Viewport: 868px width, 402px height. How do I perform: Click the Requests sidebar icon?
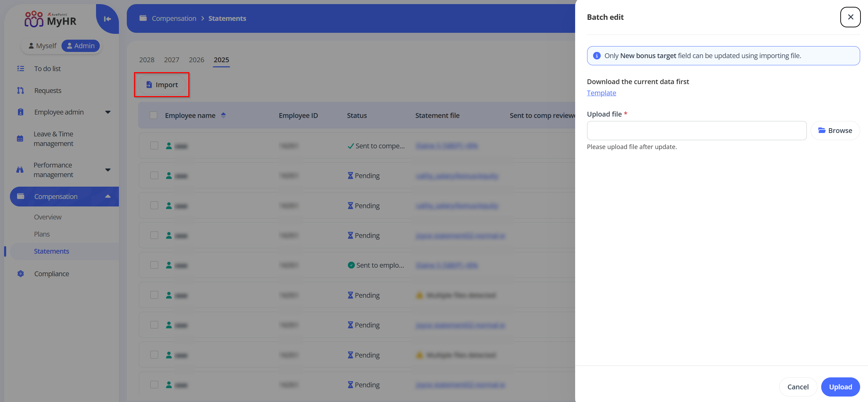pyautogui.click(x=21, y=91)
